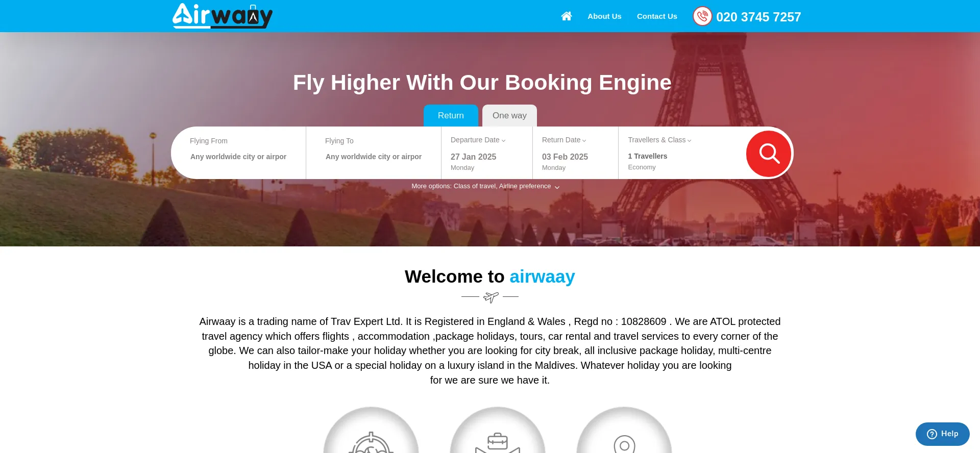
Task: Click the question mark Help icon
Action: click(932, 434)
